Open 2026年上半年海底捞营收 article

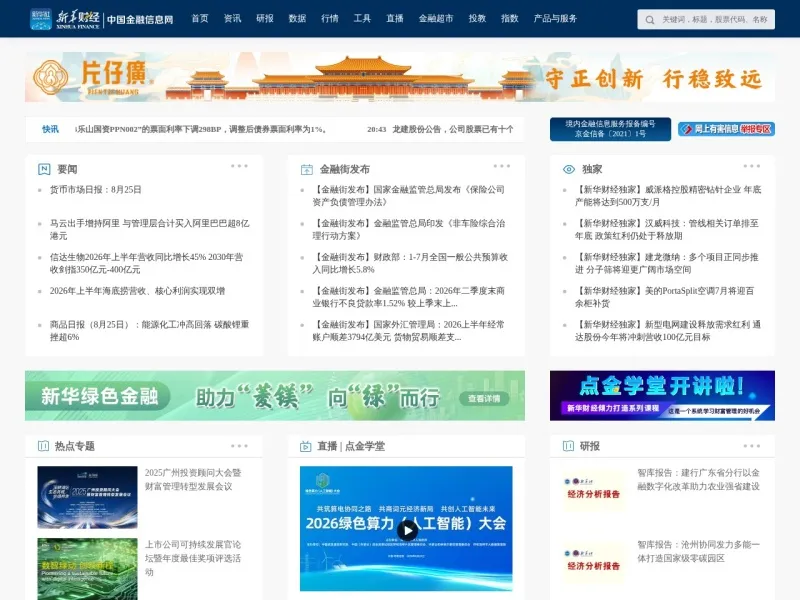[137, 291]
